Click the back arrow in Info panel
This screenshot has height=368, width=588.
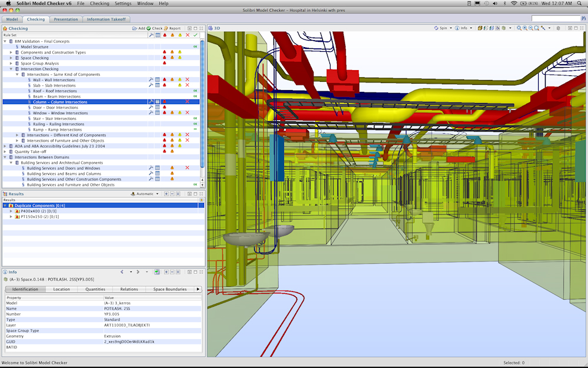(x=122, y=272)
